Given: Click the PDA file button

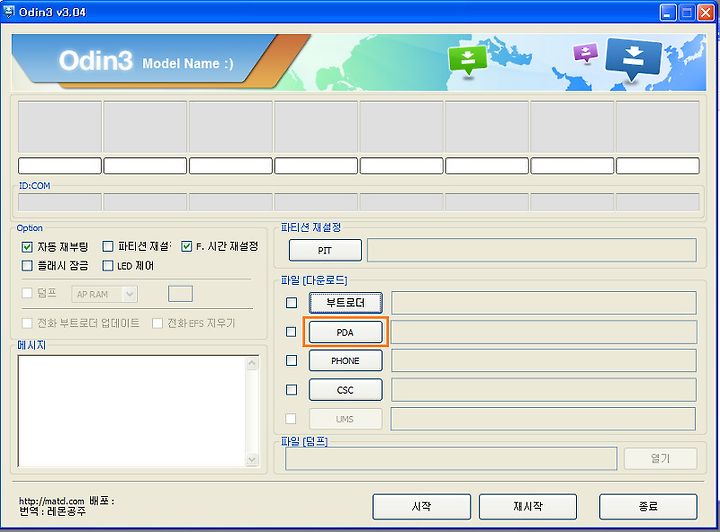Looking at the screenshot, I should point(345,332).
